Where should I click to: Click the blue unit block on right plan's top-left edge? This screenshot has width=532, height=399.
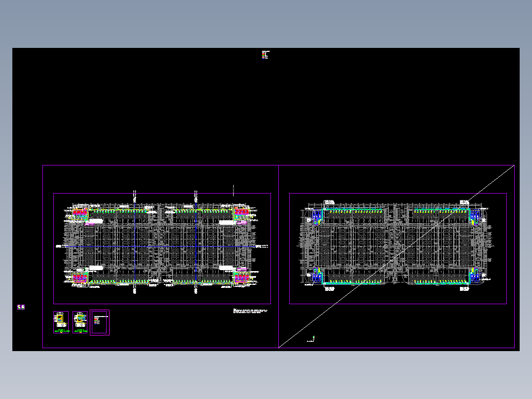(317, 215)
